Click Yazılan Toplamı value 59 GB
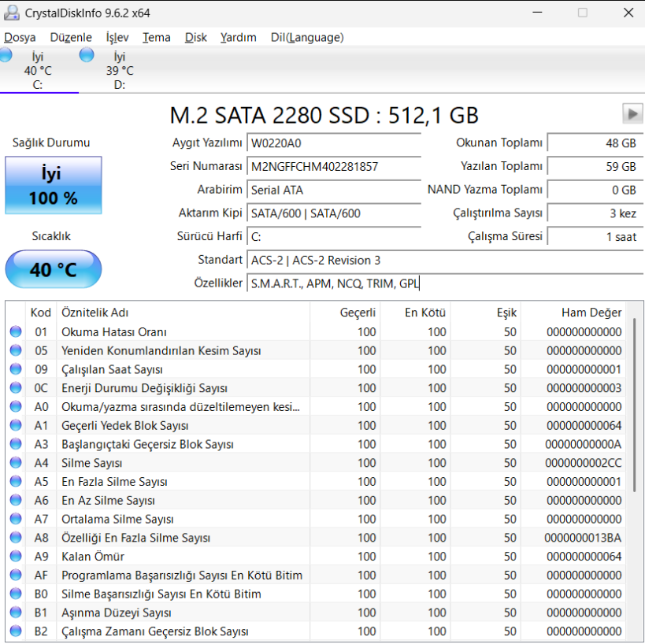Image resolution: width=645 pixels, height=644 pixels. click(x=595, y=167)
